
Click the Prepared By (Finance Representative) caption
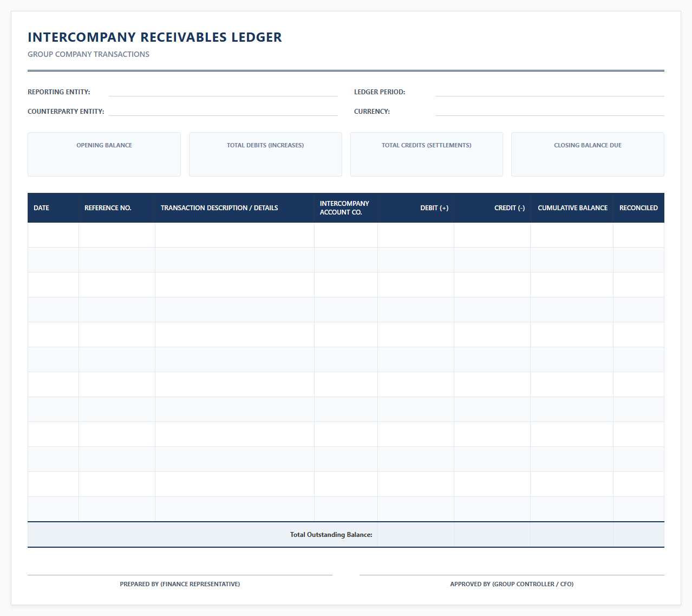(180, 584)
